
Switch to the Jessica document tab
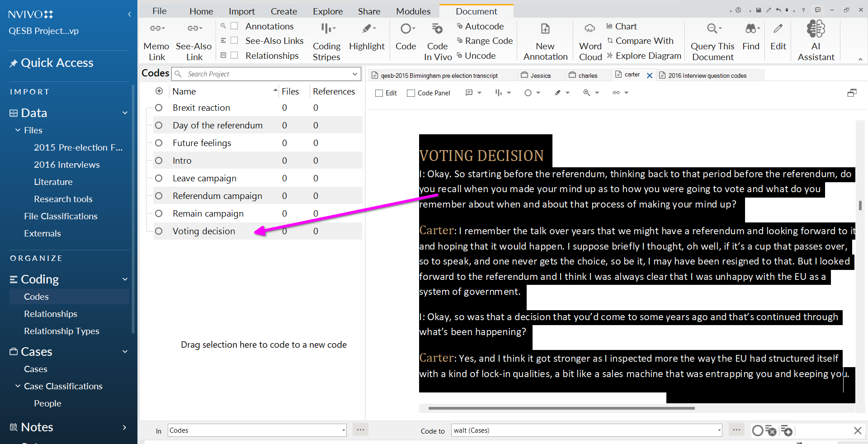(x=540, y=76)
